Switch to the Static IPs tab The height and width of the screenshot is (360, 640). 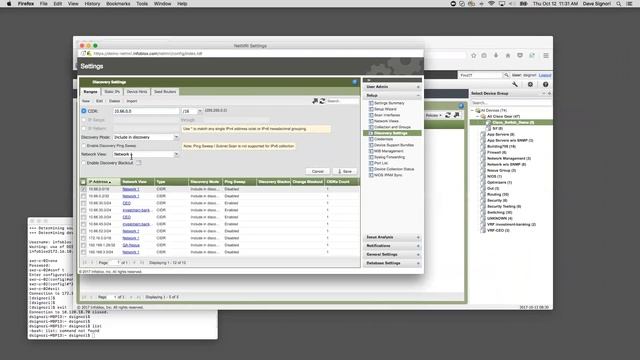(x=112, y=92)
